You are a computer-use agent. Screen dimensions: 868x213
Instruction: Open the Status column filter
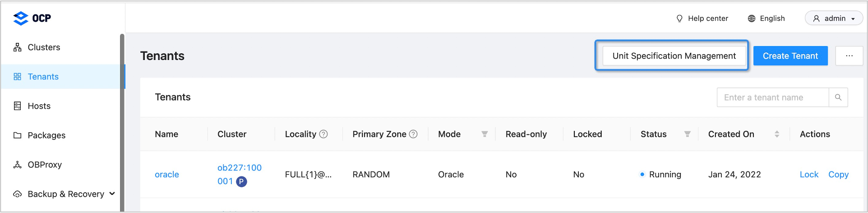click(x=688, y=134)
